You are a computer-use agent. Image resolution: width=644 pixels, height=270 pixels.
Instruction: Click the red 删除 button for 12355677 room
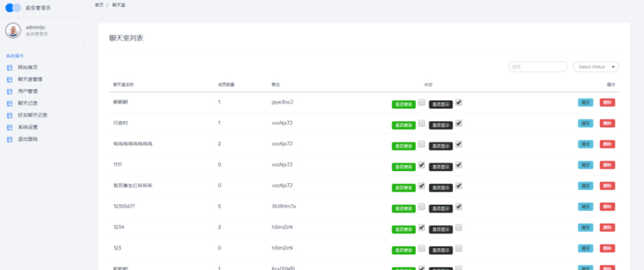pyautogui.click(x=607, y=207)
